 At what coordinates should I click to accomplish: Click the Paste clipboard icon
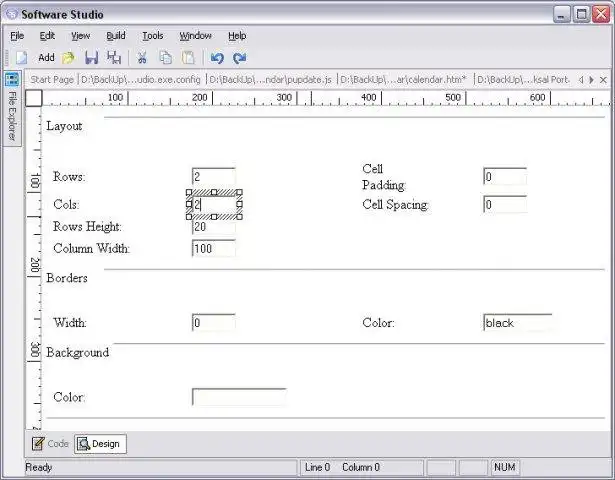pos(188,58)
